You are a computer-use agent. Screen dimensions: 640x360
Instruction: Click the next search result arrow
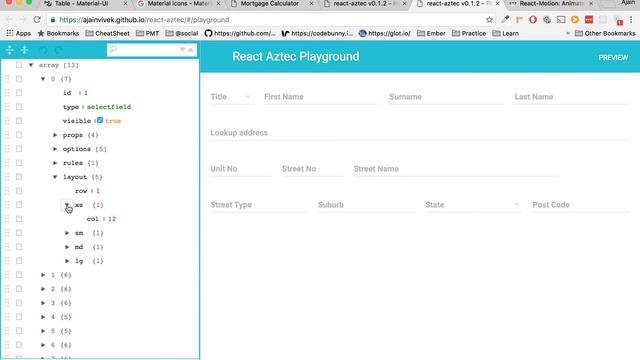(x=182, y=49)
